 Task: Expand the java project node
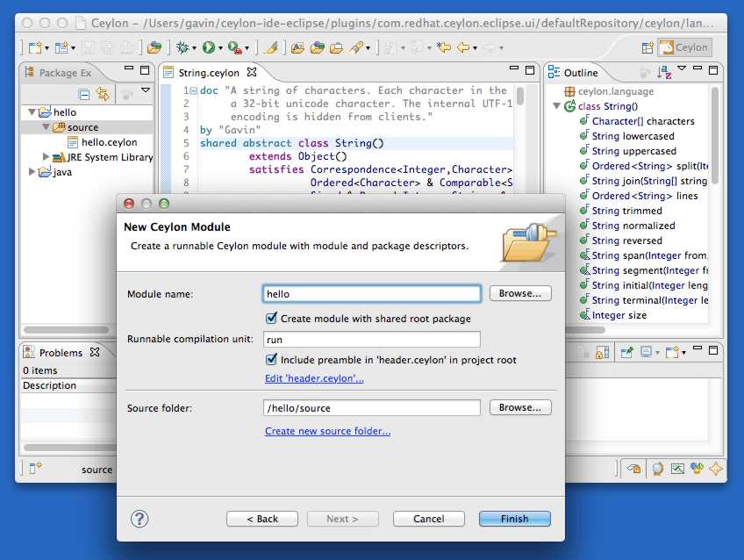point(32,171)
